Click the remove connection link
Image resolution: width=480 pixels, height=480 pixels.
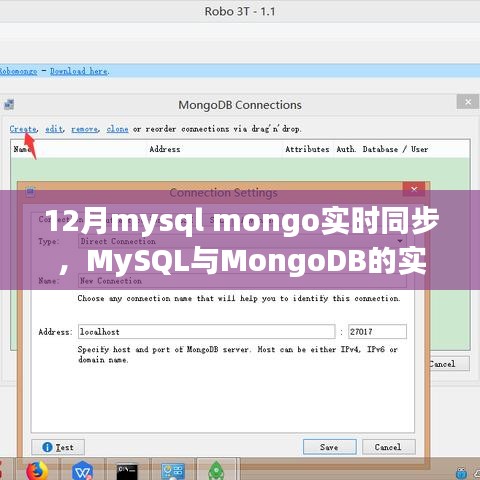coord(85,129)
